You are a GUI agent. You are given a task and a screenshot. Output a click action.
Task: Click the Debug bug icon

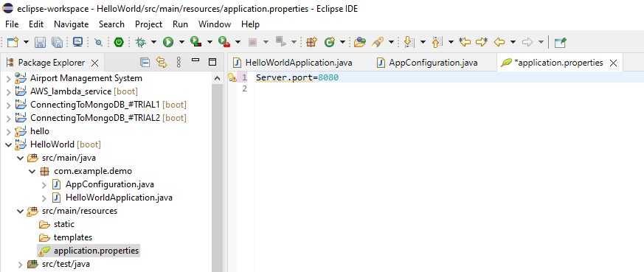(x=141, y=42)
